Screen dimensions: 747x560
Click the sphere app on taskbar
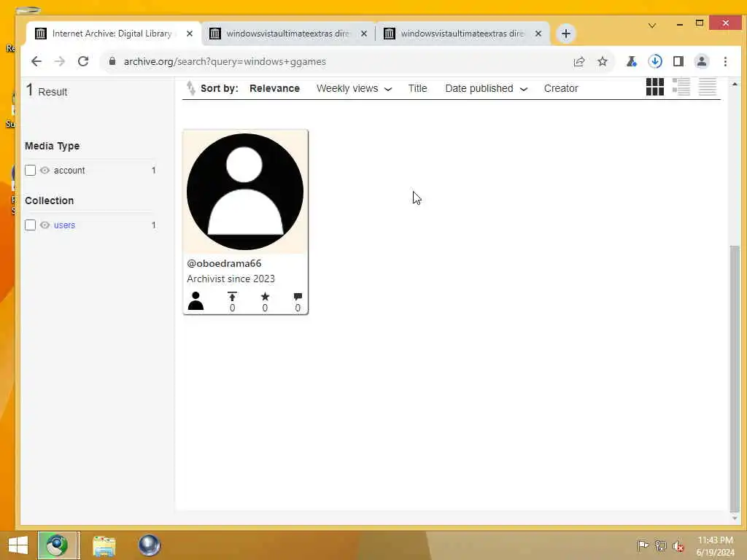point(149,545)
